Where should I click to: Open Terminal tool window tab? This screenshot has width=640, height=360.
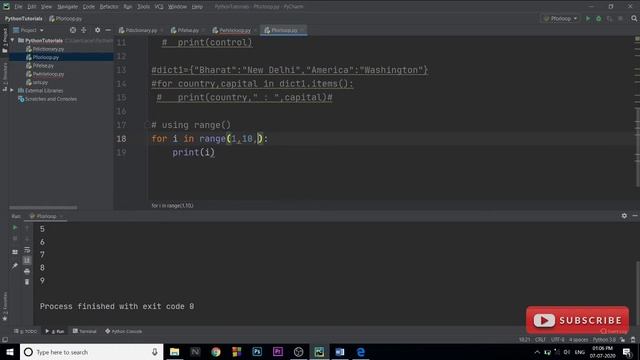84,331
